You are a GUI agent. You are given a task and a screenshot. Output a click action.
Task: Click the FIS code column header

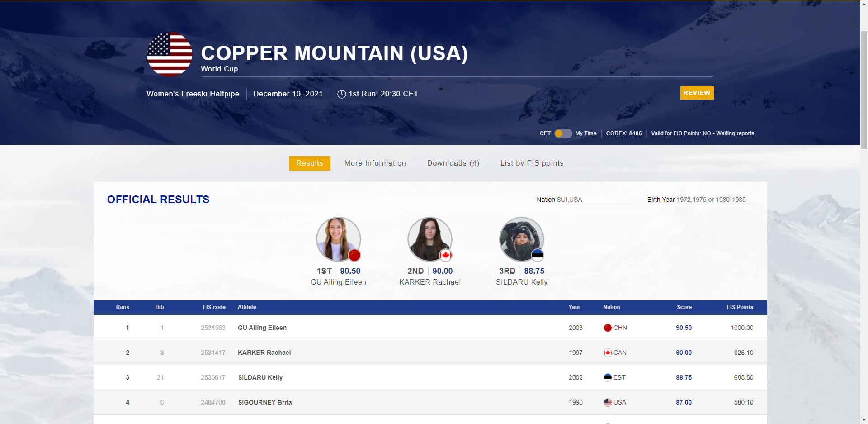[214, 307]
